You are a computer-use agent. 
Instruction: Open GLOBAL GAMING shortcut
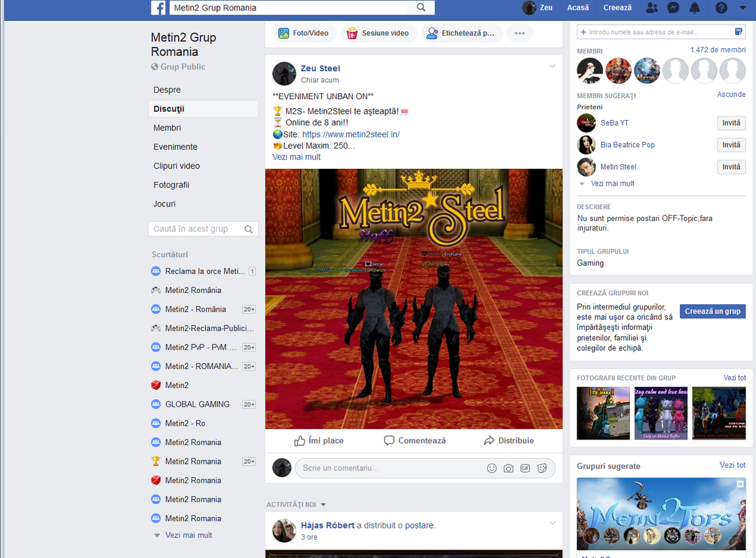[203, 405]
